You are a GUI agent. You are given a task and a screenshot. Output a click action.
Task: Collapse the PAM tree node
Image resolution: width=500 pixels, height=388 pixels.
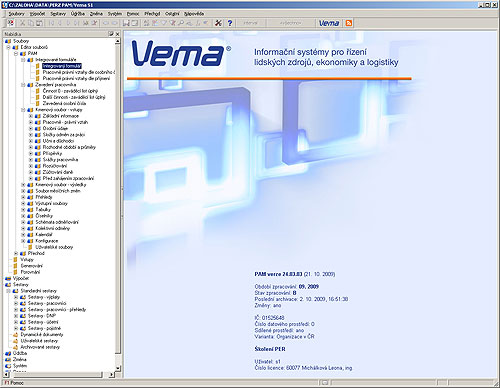16,53
